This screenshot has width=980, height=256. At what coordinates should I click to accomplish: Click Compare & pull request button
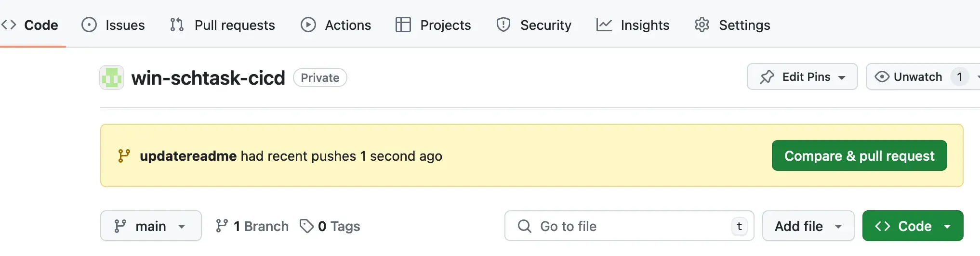coord(859,155)
